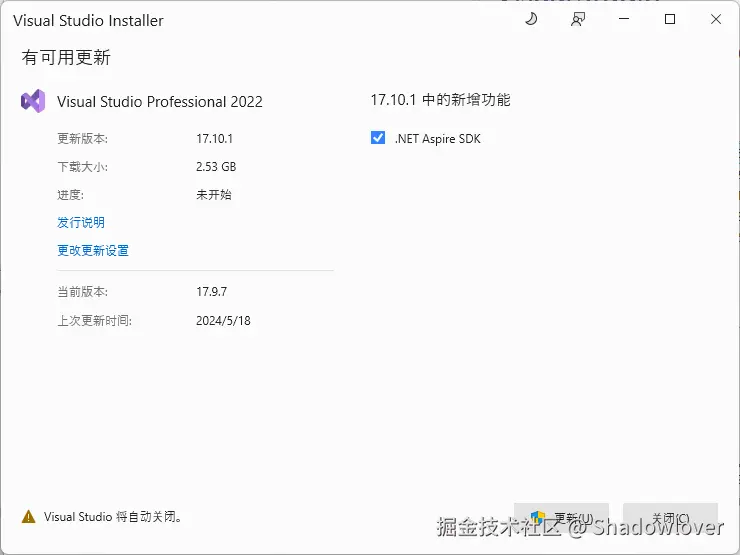Click the Visual Studio Installer window title

[88, 20]
